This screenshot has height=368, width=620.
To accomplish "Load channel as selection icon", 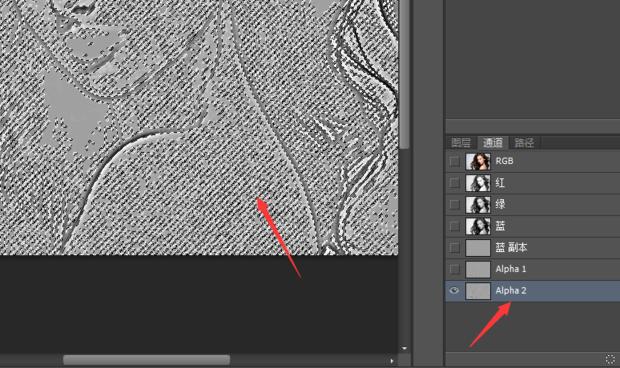I will pos(610,359).
